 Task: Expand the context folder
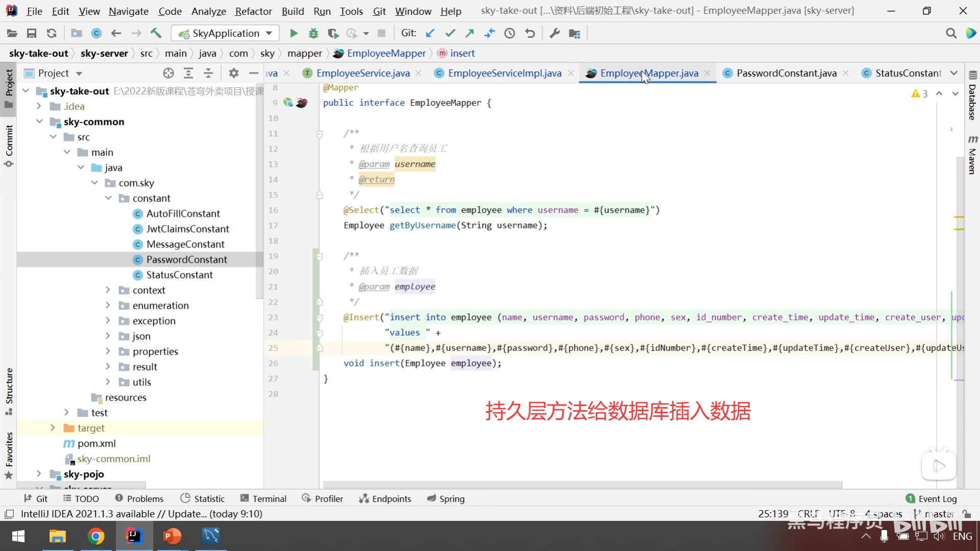coord(108,290)
